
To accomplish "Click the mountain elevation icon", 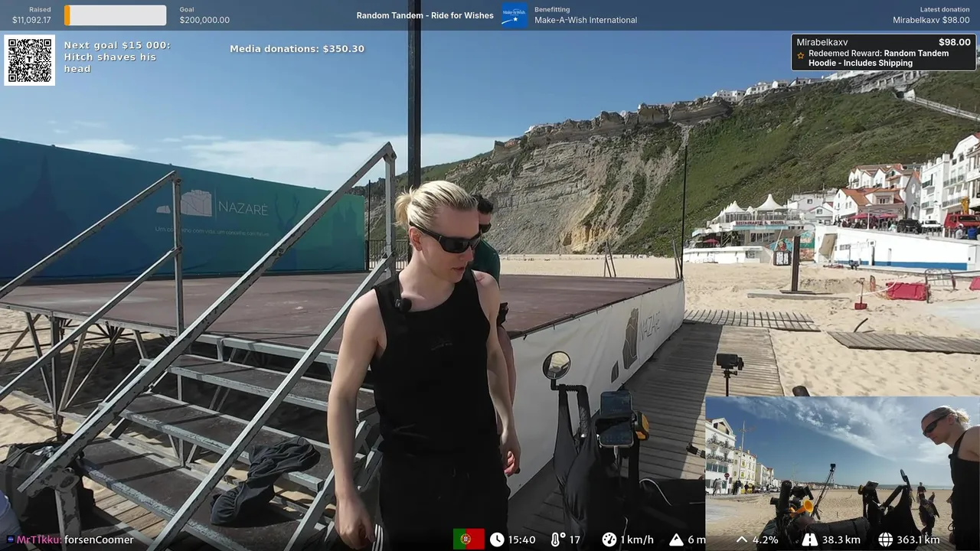I will click(x=676, y=540).
